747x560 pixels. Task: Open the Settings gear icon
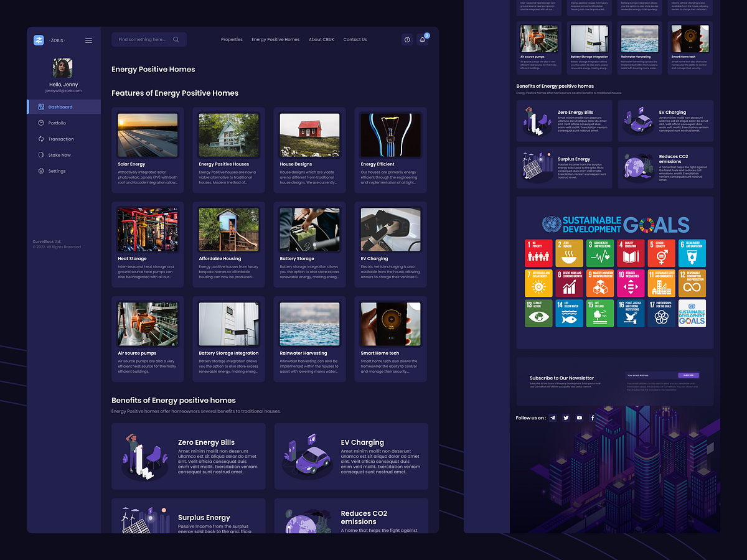[40, 171]
